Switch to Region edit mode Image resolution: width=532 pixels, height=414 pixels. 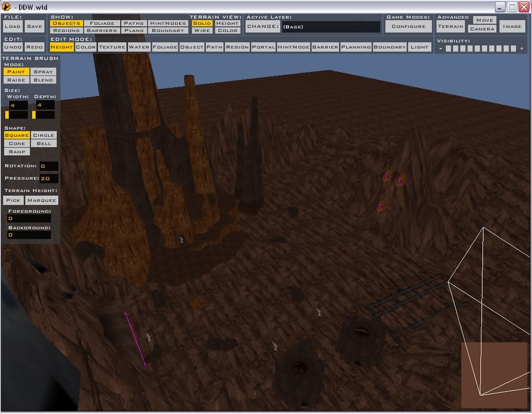pos(237,47)
